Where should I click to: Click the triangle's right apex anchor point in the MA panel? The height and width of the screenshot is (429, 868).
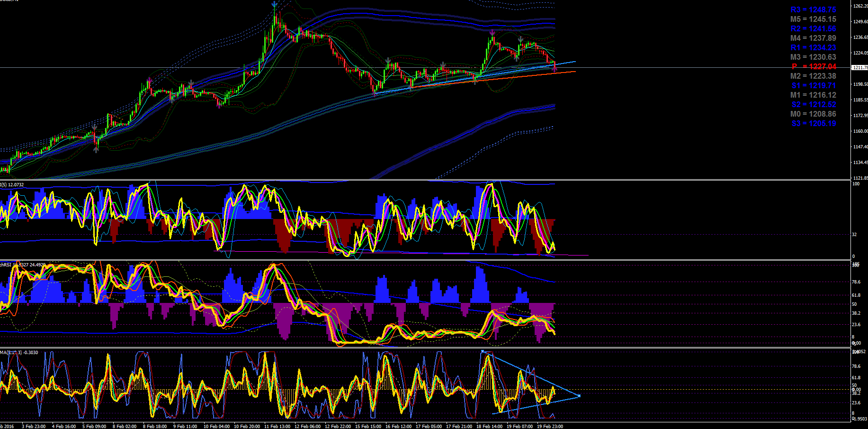tap(579, 396)
